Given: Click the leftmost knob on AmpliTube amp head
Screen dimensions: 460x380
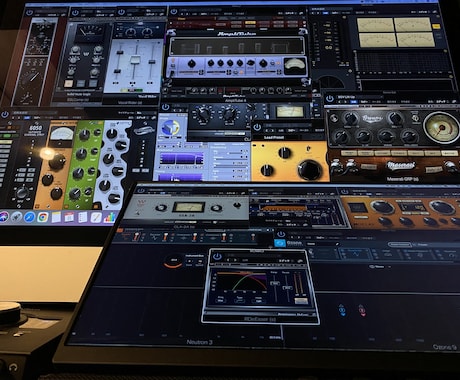Looking at the screenshot, I should (191, 63).
